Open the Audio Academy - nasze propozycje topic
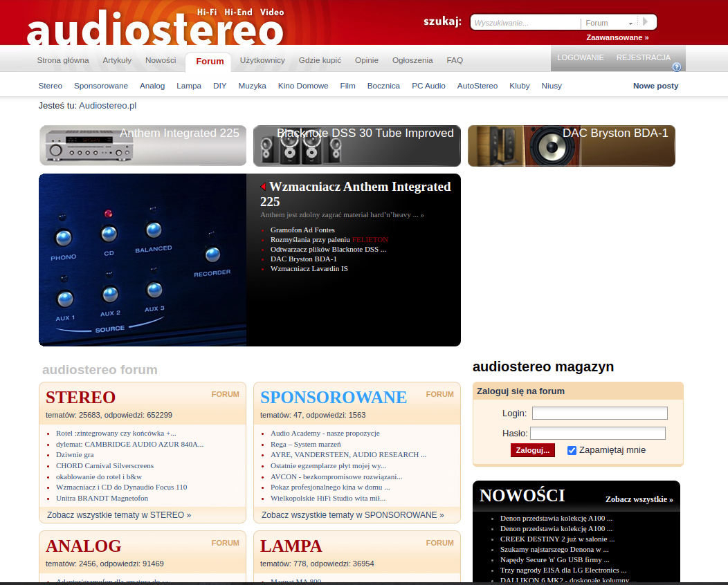The height and width of the screenshot is (585, 728). tap(325, 434)
